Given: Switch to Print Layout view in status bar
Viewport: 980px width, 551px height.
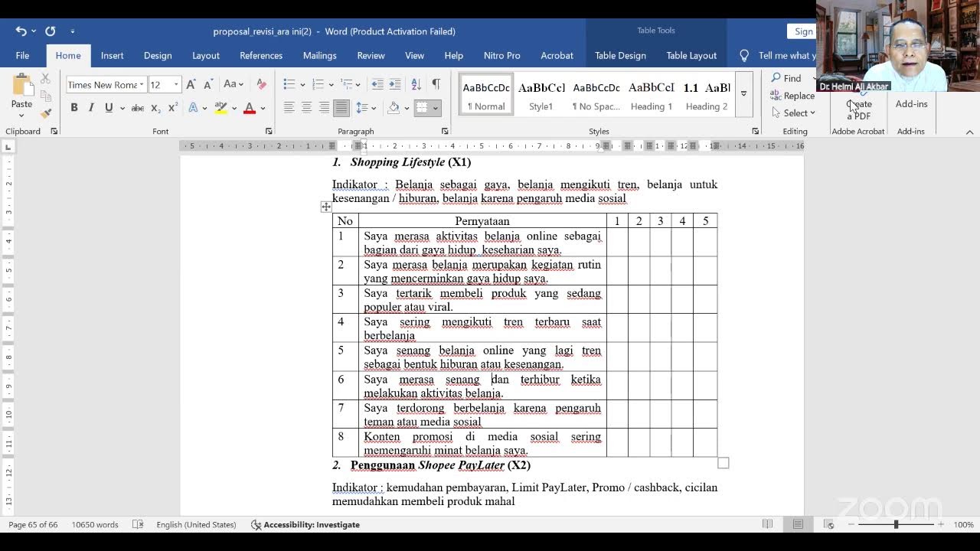Looking at the screenshot, I should 798,524.
